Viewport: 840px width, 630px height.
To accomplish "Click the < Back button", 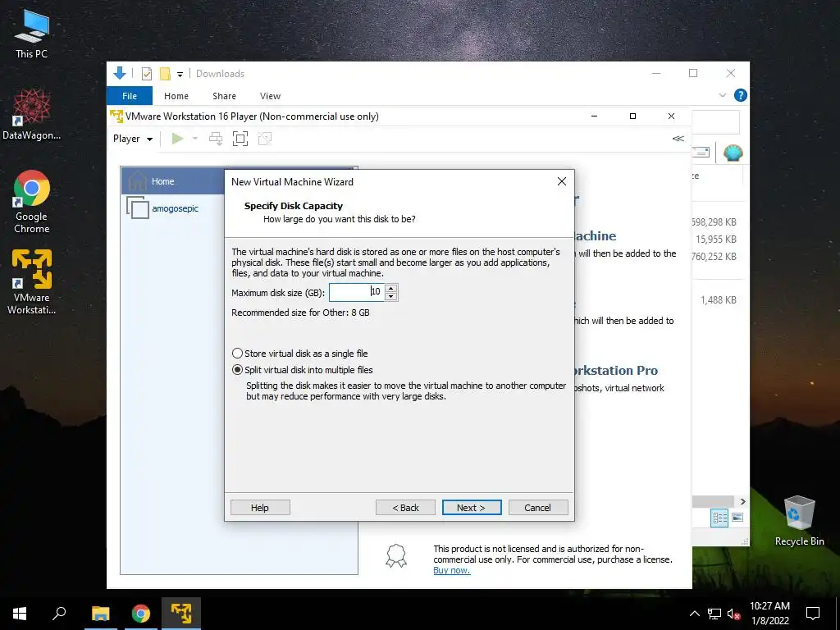I will (405, 507).
